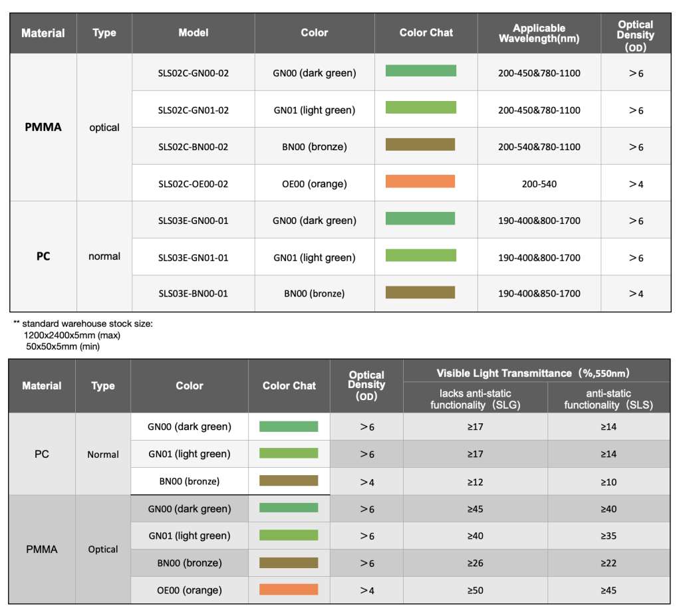Select the SLS03E-GN00-01 model cell

194,220
